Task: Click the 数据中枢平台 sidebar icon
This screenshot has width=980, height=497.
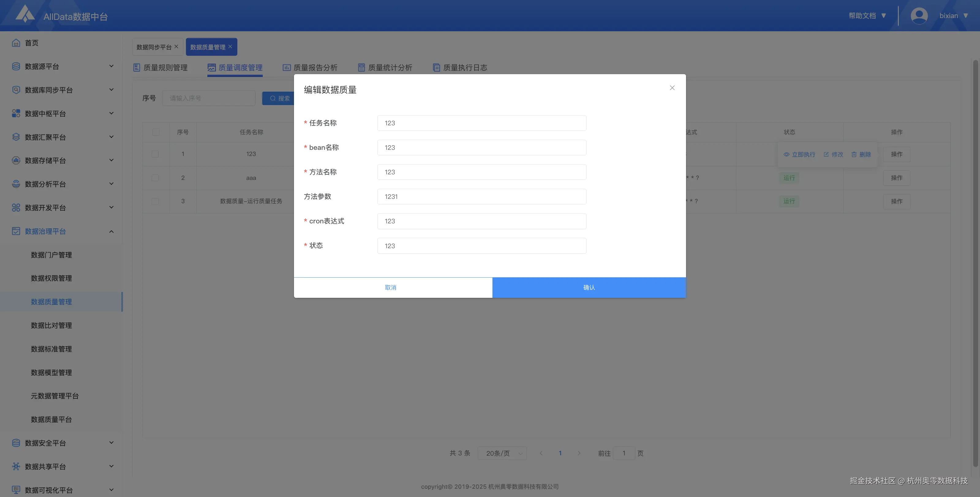Action: point(16,113)
